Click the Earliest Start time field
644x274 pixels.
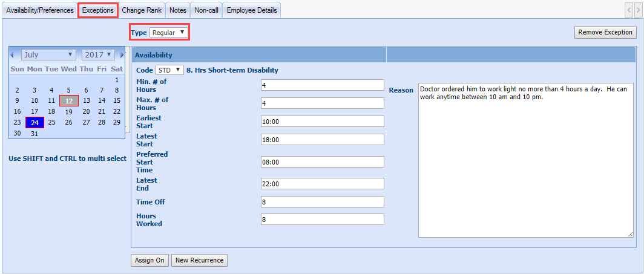point(323,122)
